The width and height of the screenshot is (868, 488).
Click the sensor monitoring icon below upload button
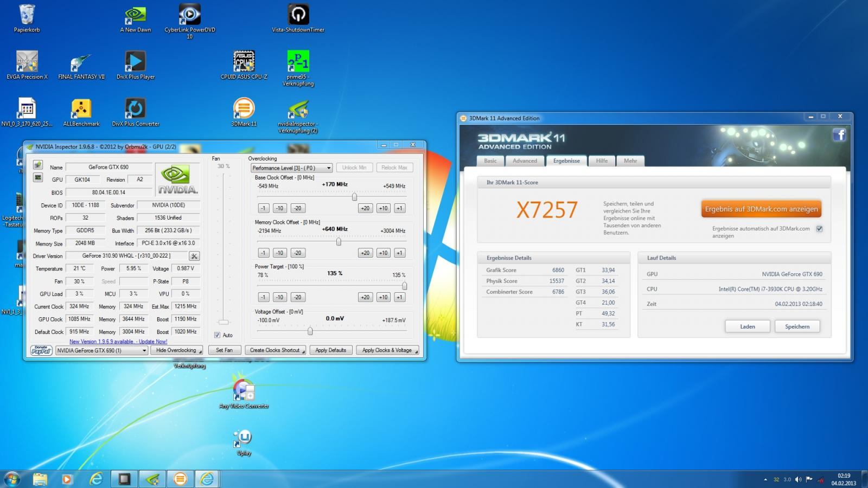(x=38, y=178)
